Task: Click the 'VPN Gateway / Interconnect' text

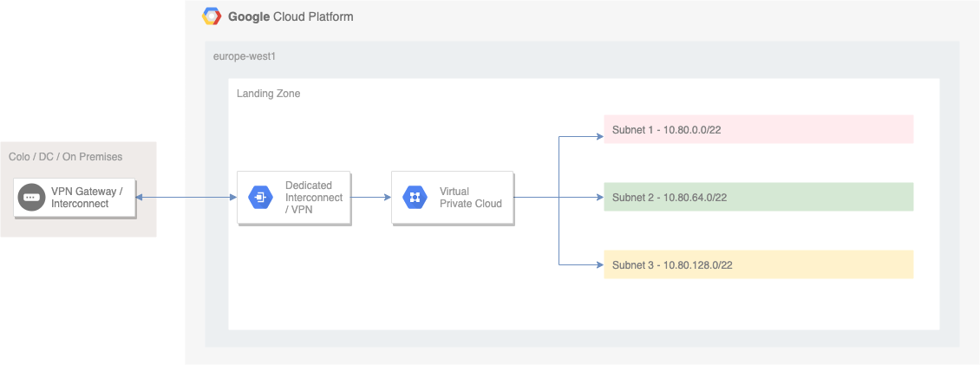Action: [86, 198]
